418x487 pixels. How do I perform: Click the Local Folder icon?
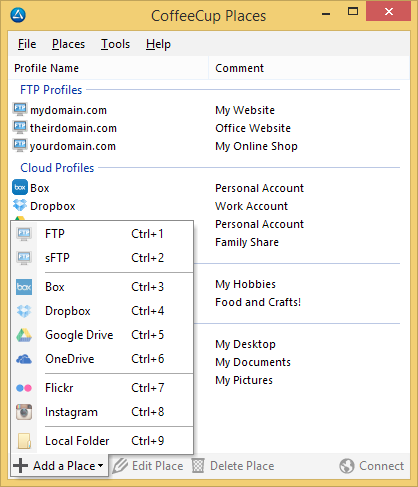[24, 441]
